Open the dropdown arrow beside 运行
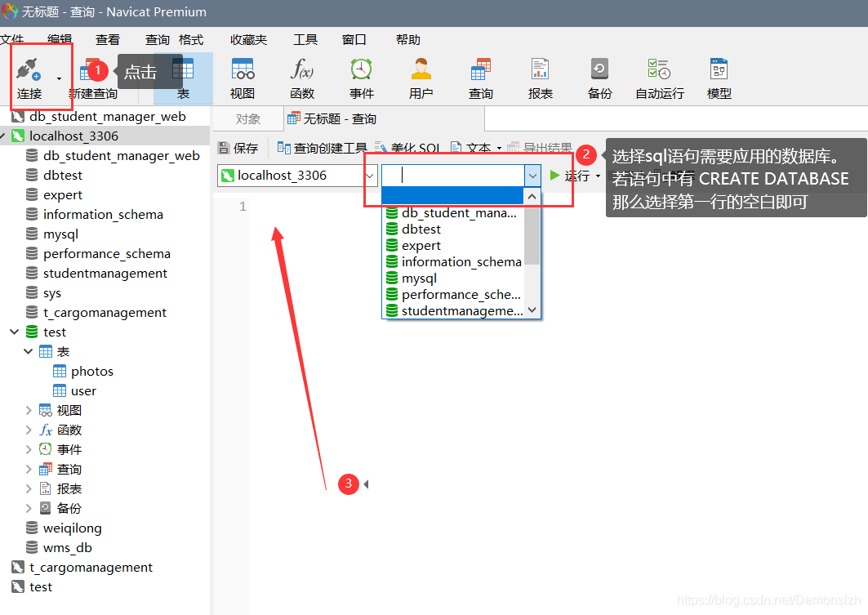 598,176
